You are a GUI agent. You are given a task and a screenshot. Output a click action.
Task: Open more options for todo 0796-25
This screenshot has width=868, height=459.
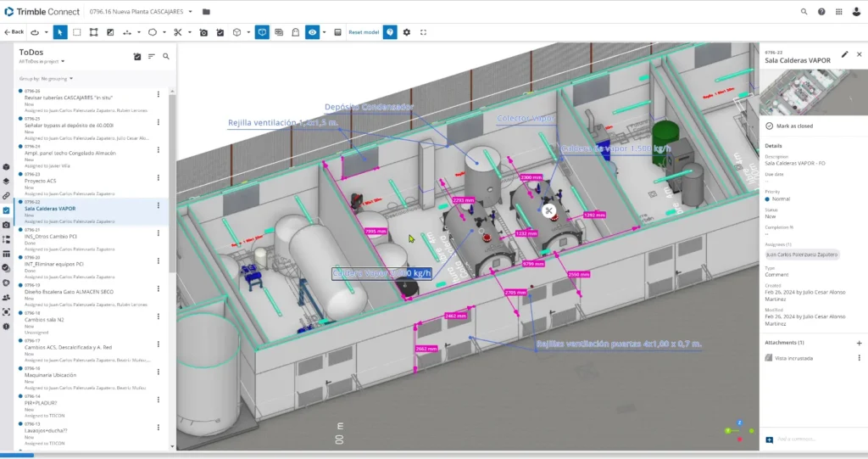159,122
